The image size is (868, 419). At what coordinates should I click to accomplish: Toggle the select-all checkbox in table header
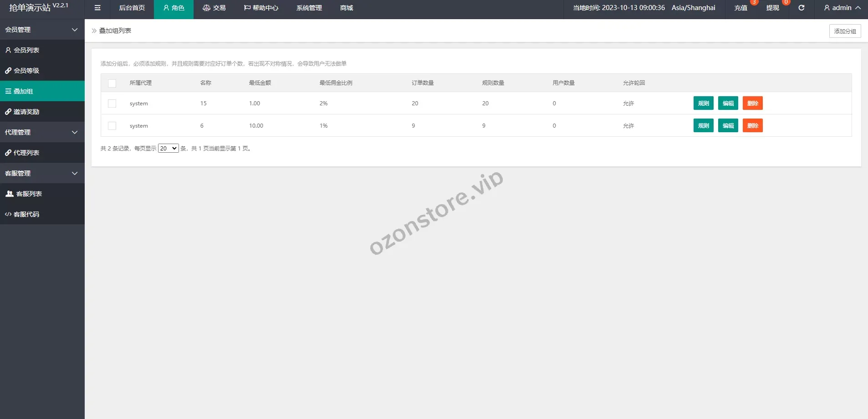point(112,83)
